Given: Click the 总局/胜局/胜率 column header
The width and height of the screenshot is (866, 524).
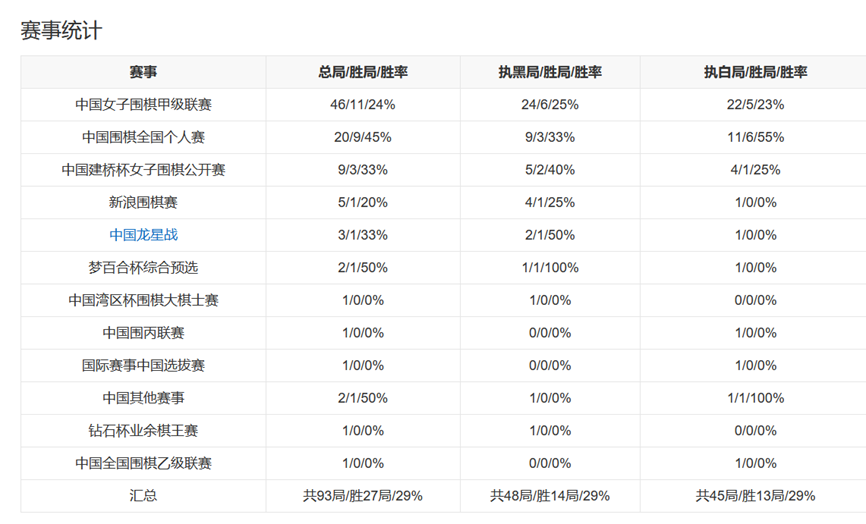Looking at the screenshot, I should pos(363,72).
